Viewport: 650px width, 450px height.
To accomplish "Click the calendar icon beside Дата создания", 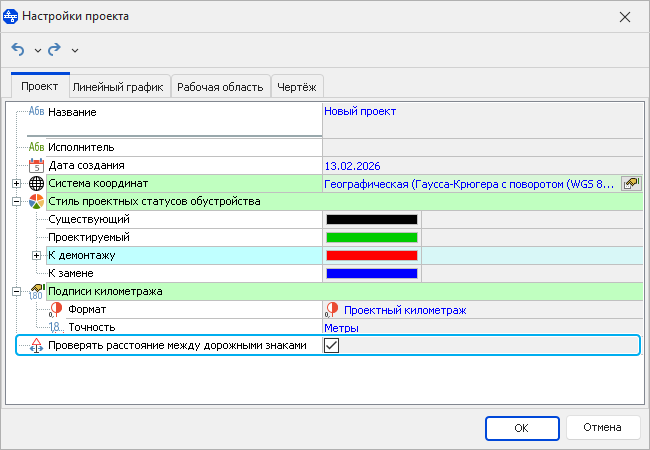I will tap(37, 165).
